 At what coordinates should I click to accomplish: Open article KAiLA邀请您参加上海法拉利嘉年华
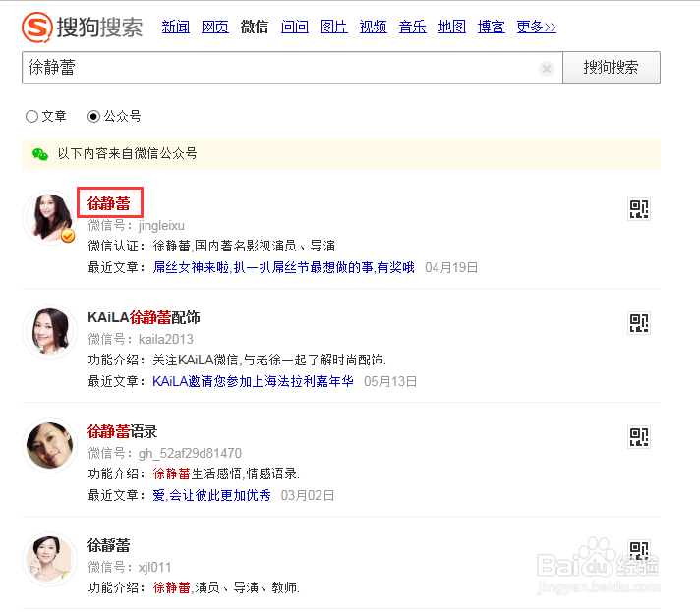253,381
